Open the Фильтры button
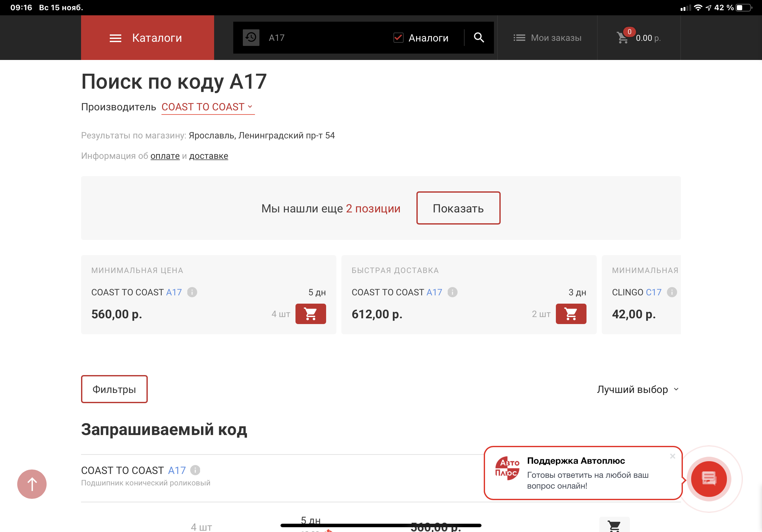 click(114, 389)
